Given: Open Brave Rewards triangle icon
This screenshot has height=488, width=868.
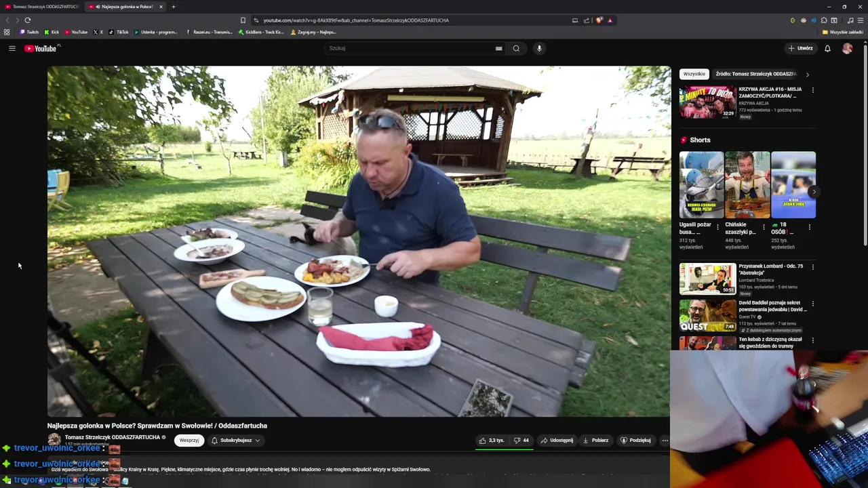Looking at the screenshot, I should tap(610, 20).
